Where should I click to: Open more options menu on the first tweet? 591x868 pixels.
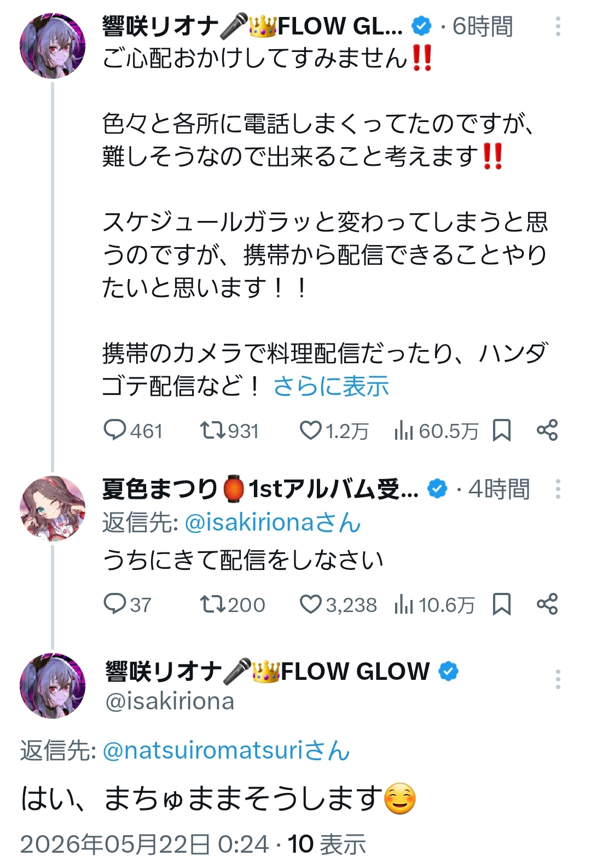click(558, 26)
